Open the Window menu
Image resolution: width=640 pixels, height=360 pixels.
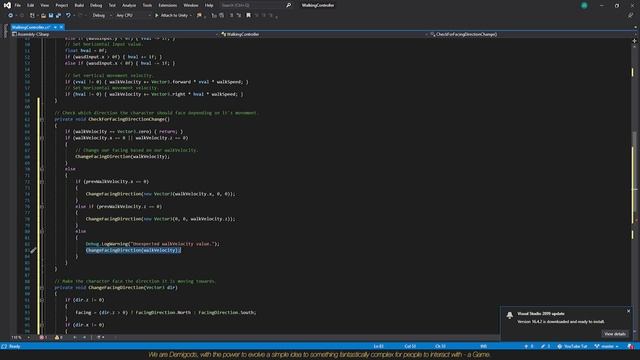(x=191, y=5)
